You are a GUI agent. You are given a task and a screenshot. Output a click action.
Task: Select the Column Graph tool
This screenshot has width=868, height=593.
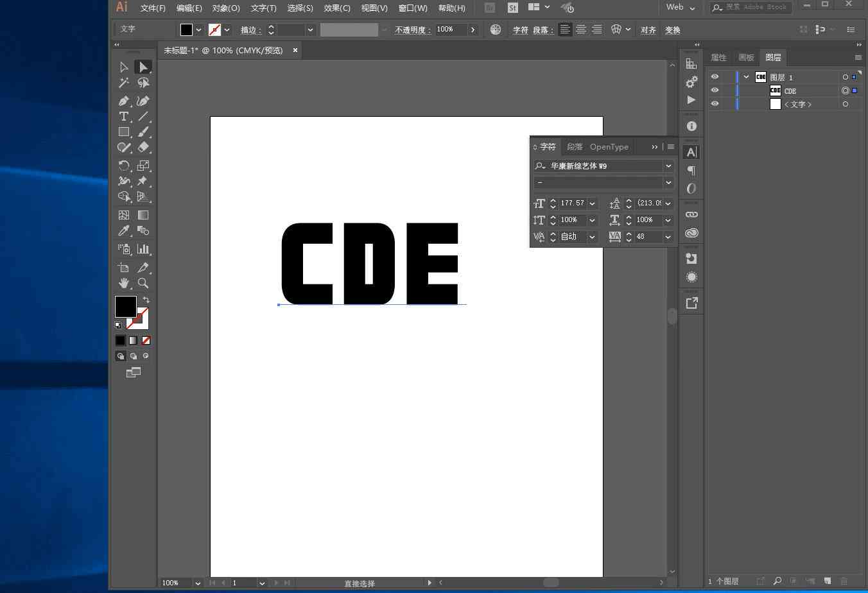143,249
